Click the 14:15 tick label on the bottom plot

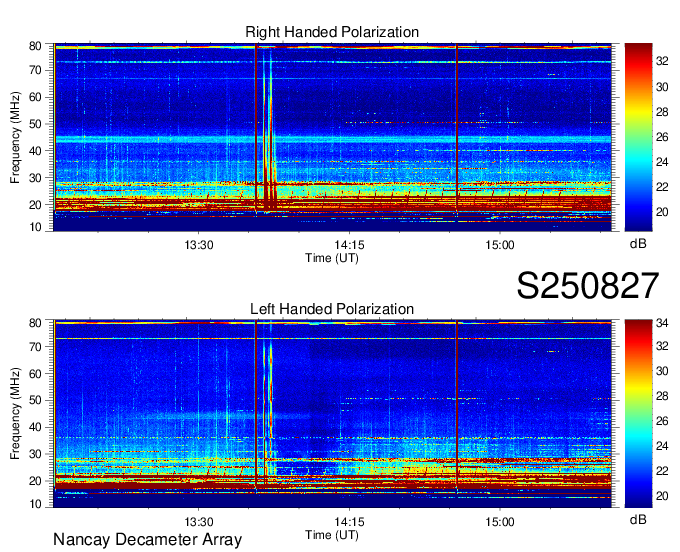349,522
